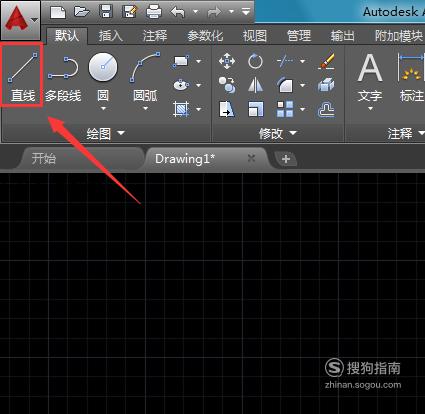Click the Save As icon

(x=130, y=12)
